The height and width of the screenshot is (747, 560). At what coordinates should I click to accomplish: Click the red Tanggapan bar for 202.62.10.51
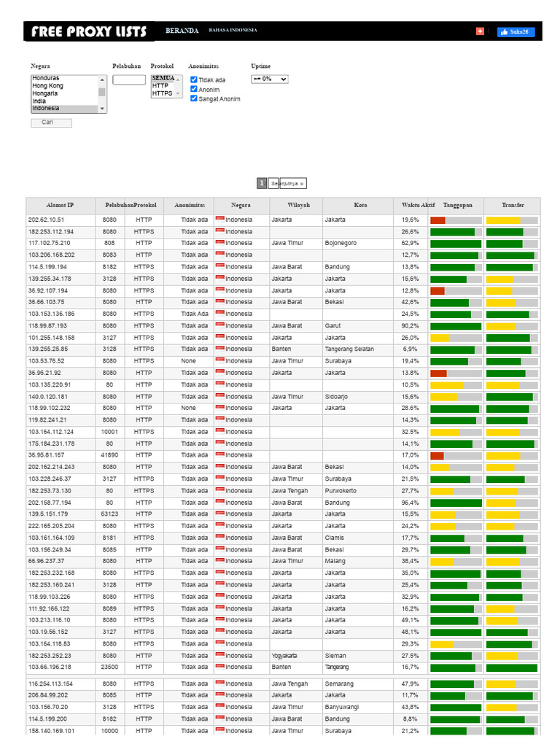(x=437, y=220)
